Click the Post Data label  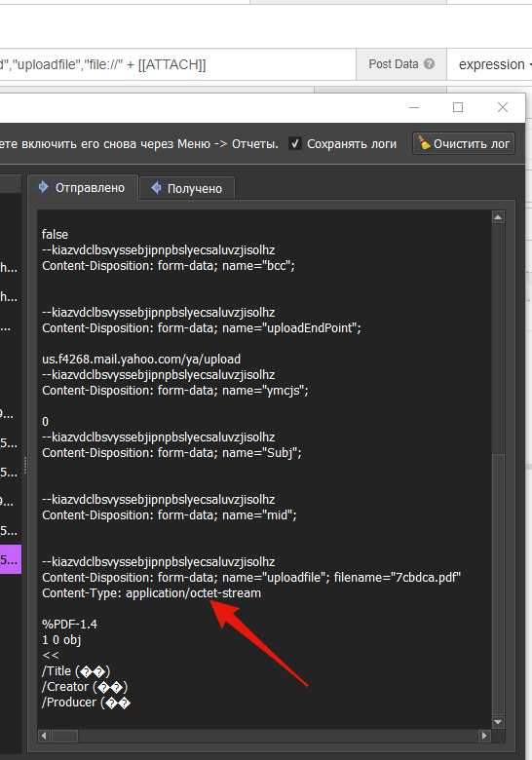(x=393, y=64)
